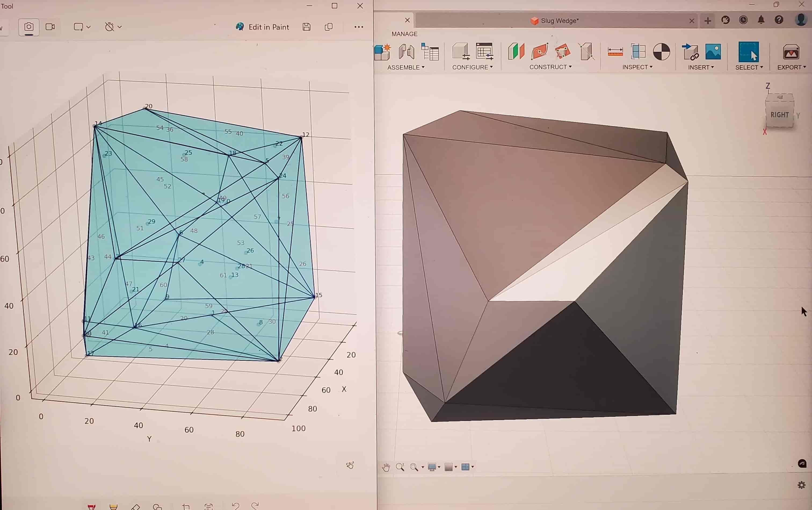This screenshot has height=510, width=812.
Task: Click the RIGHT face of the ViewCube
Action: coord(779,115)
